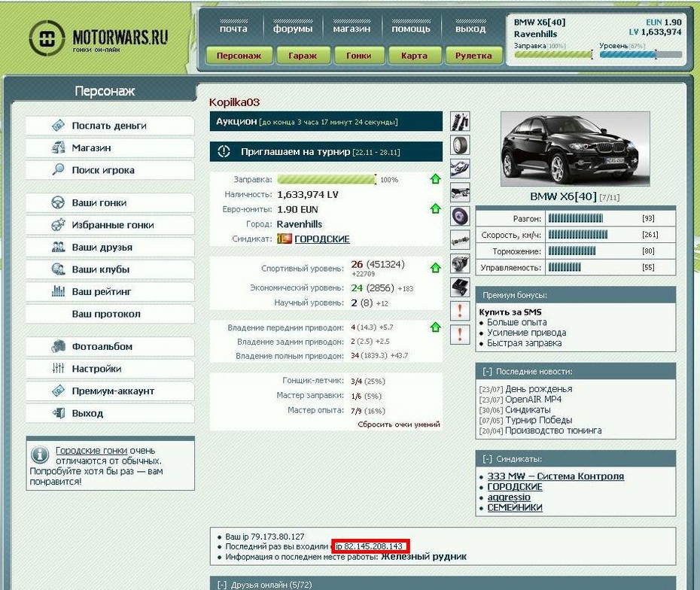The image size is (700, 590).
Task: Open помощь in the top menu
Action: (411, 29)
